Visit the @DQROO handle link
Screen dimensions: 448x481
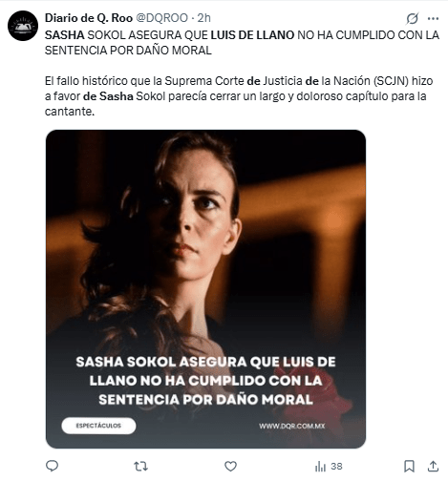coord(161,18)
